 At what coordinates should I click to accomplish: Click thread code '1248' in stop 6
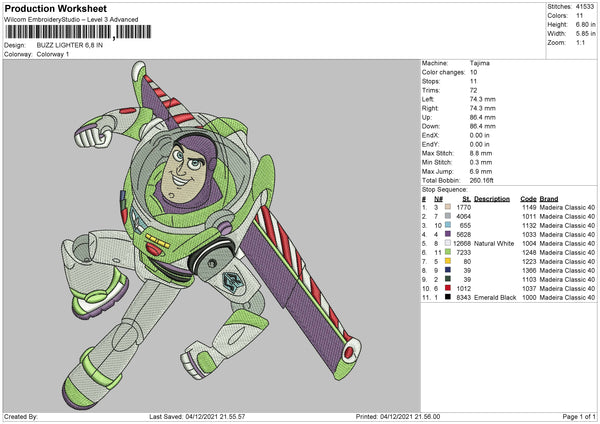(529, 253)
